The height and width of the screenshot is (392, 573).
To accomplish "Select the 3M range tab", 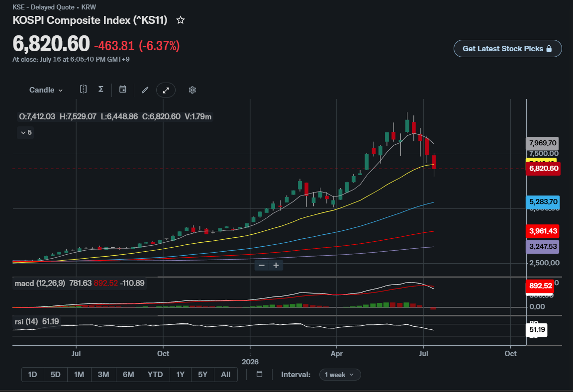I will coord(103,375).
